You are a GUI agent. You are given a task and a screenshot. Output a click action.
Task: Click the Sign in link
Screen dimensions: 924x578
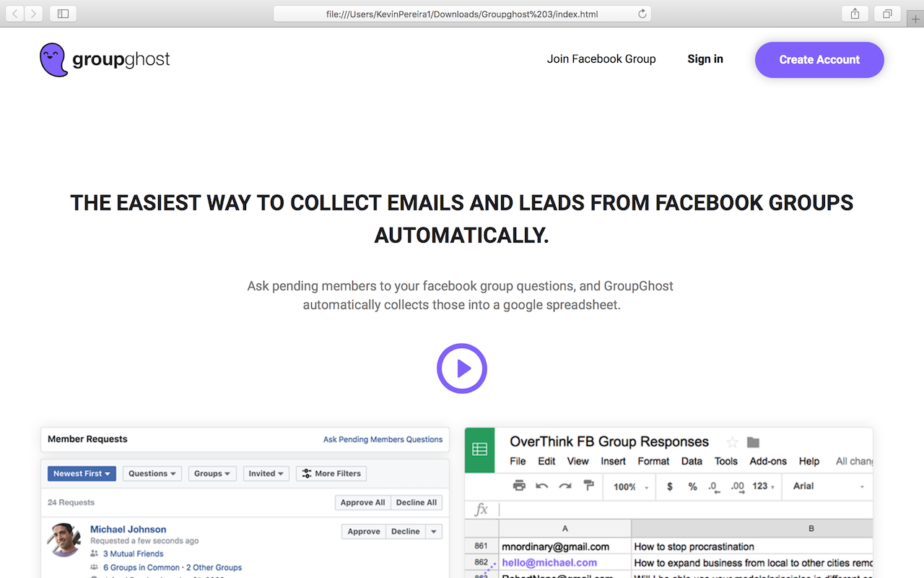pos(705,59)
